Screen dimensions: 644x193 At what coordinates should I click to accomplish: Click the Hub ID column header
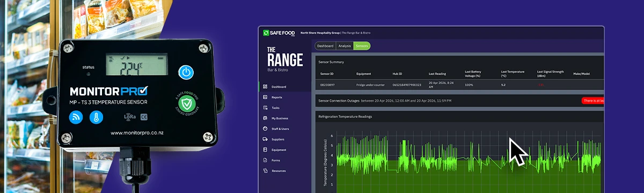click(397, 73)
